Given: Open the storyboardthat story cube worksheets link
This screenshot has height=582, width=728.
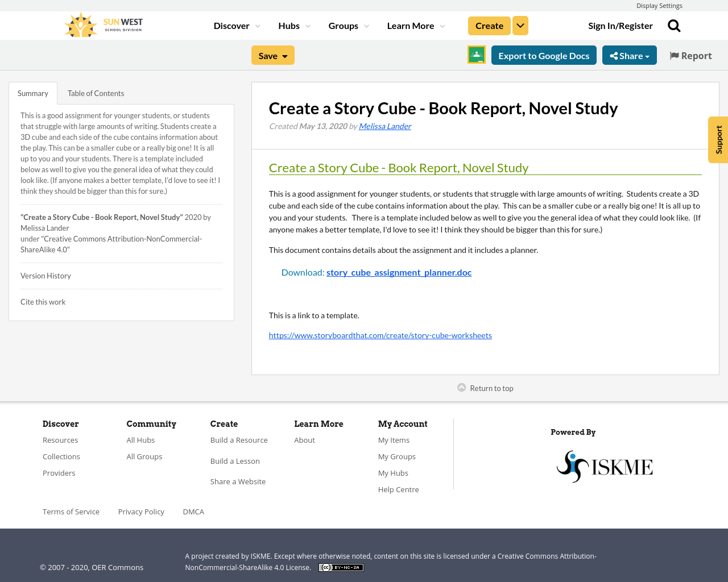Looking at the screenshot, I should pyautogui.click(x=380, y=335).
